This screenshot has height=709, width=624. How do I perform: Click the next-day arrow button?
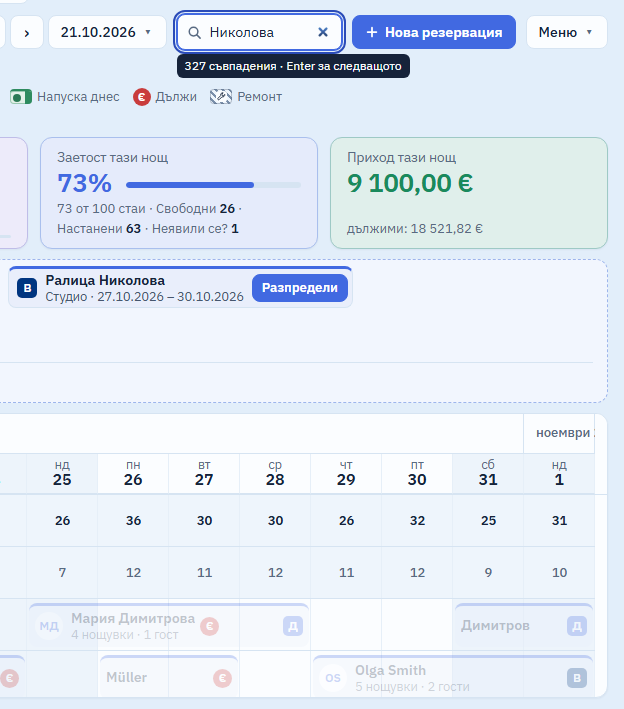[27, 32]
